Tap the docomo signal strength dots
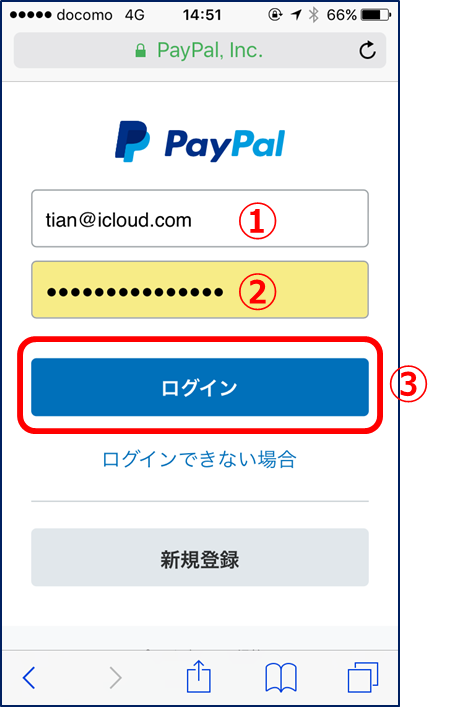455x707 pixels. (31, 15)
